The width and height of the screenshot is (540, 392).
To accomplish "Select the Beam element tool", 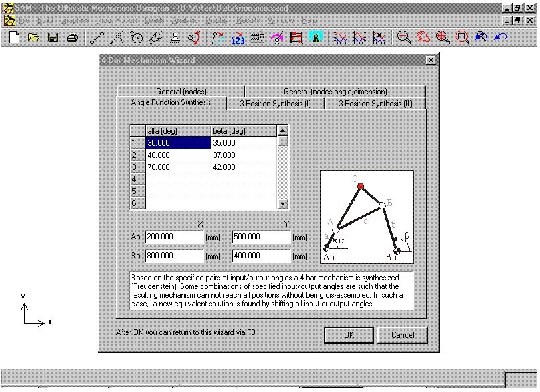I will pyautogui.click(x=97, y=37).
